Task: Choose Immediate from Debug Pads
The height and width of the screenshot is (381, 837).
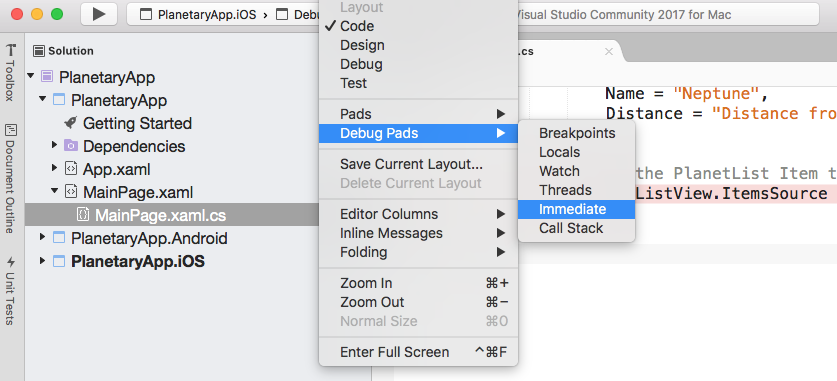Action: click(577, 209)
